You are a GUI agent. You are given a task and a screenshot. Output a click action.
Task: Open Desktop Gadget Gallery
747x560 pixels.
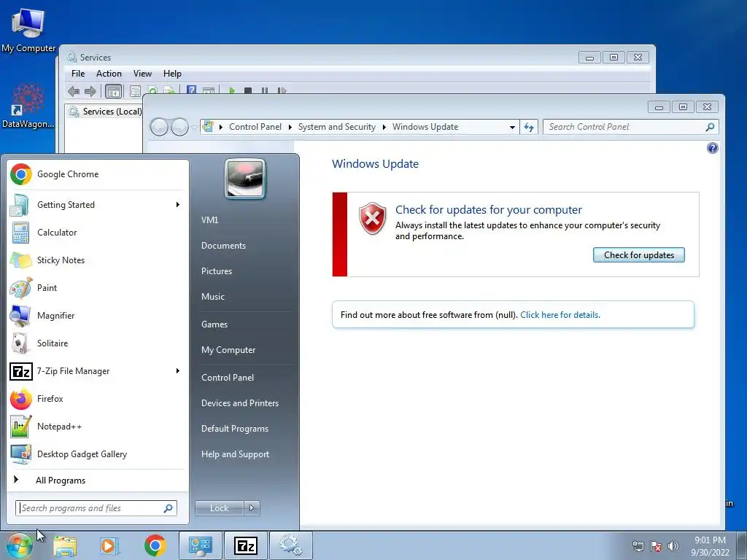point(97,454)
